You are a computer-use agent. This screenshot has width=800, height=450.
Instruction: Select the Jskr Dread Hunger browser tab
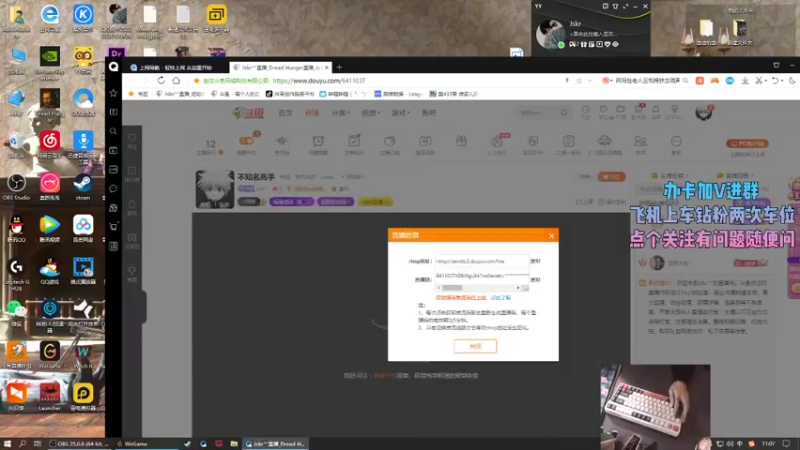click(281, 67)
